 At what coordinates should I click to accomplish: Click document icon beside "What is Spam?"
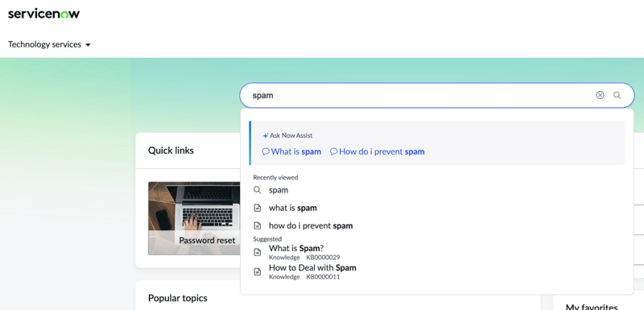pyautogui.click(x=258, y=252)
